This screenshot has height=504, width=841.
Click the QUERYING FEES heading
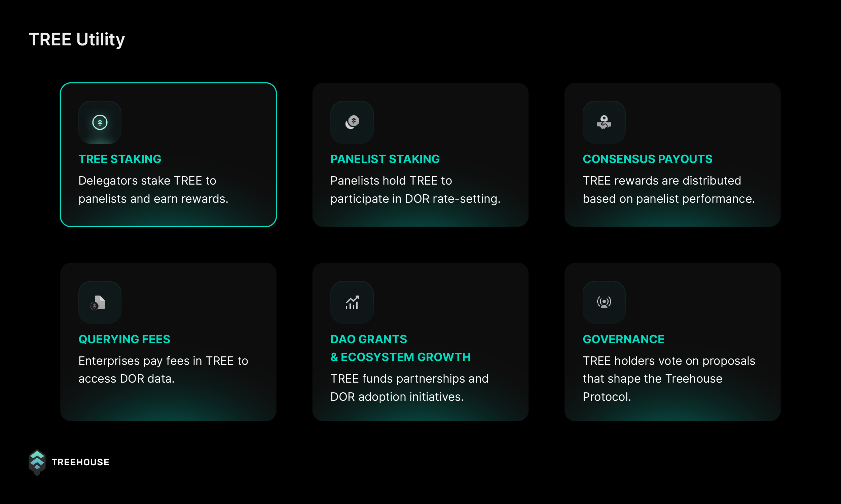(124, 339)
